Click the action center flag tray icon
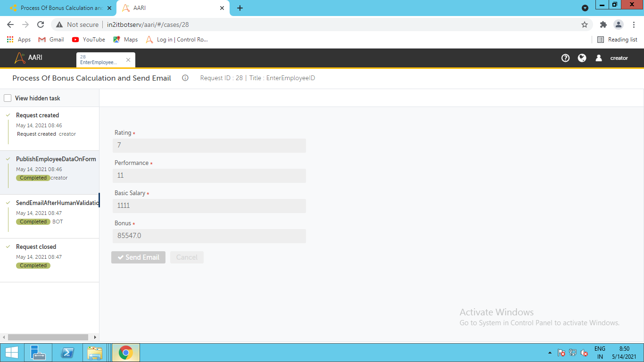The image size is (644, 362). [561, 353]
